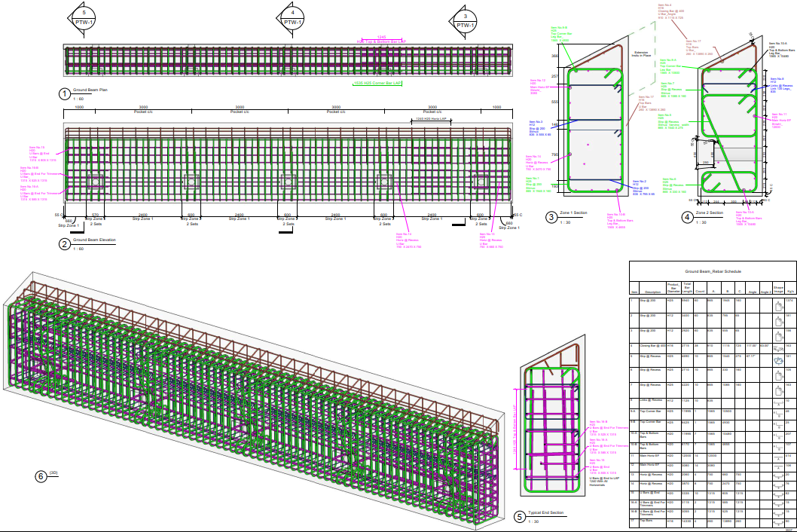Image resolution: width=797 pixels, height=532 pixels.
Task: Select view number circle 2 for Ground Beam Elevation
Action: (x=65, y=244)
